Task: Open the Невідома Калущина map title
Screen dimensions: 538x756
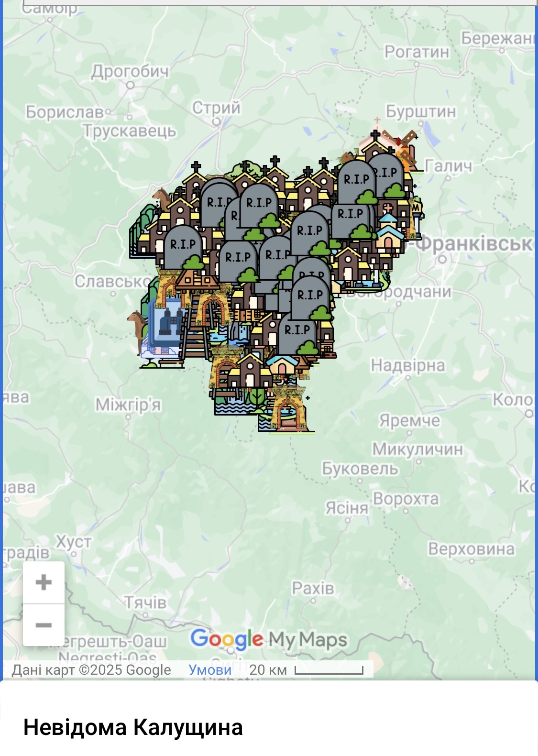Action: (x=133, y=727)
